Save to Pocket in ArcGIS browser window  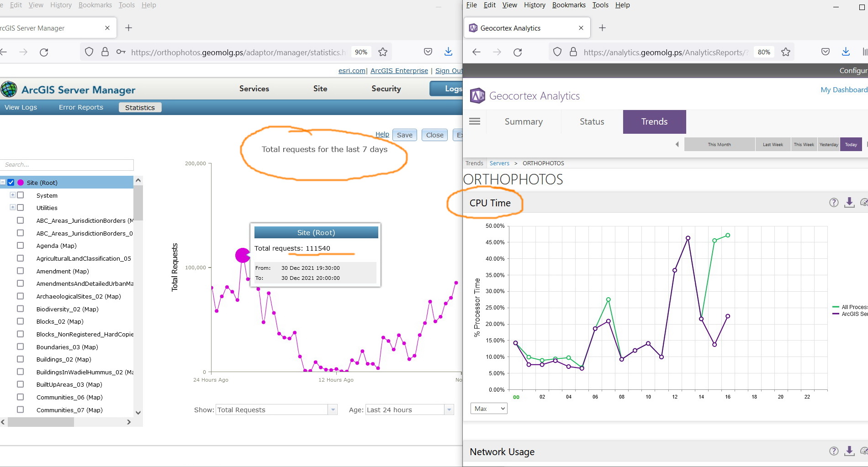click(428, 52)
